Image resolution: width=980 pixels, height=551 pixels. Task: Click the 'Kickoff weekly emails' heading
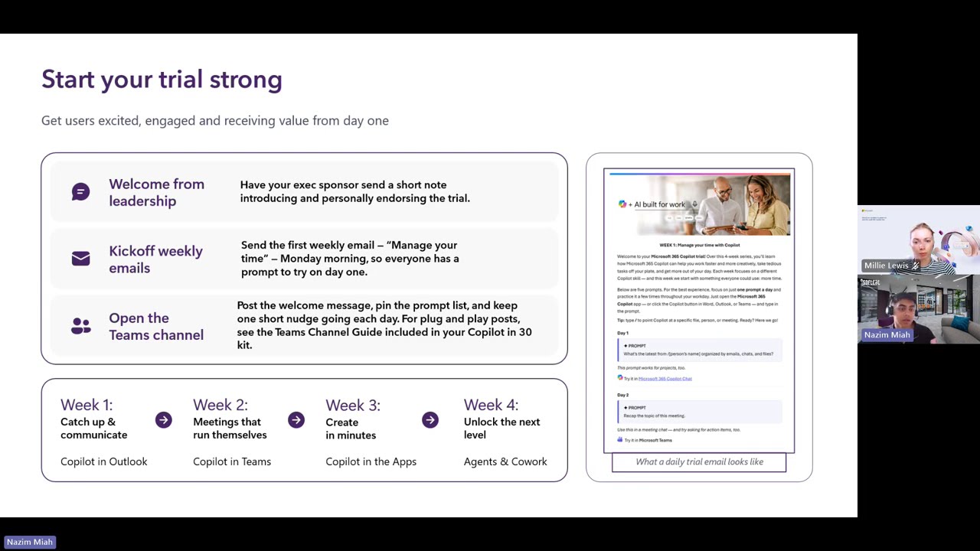[155, 259]
